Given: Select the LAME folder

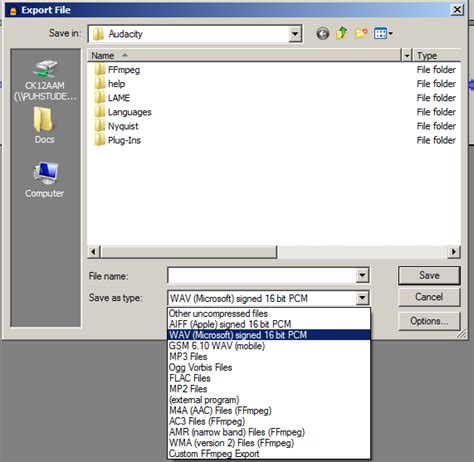Looking at the screenshot, I should [x=112, y=98].
